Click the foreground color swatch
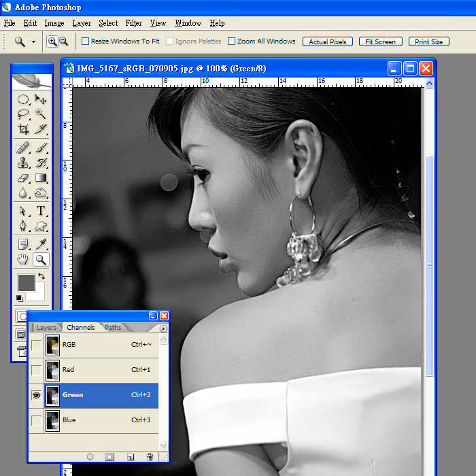 tap(26, 282)
